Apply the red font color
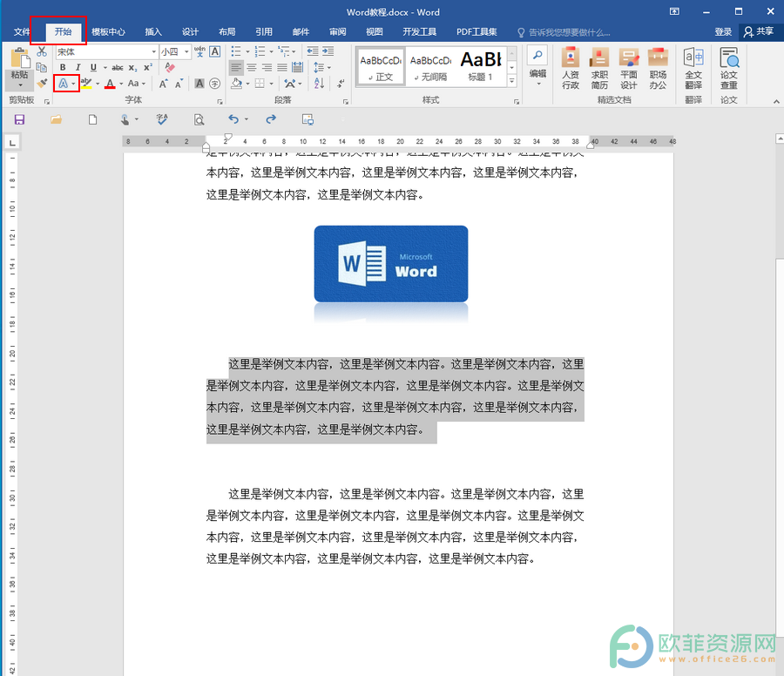The width and height of the screenshot is (784, 676). tap(110, 84)
